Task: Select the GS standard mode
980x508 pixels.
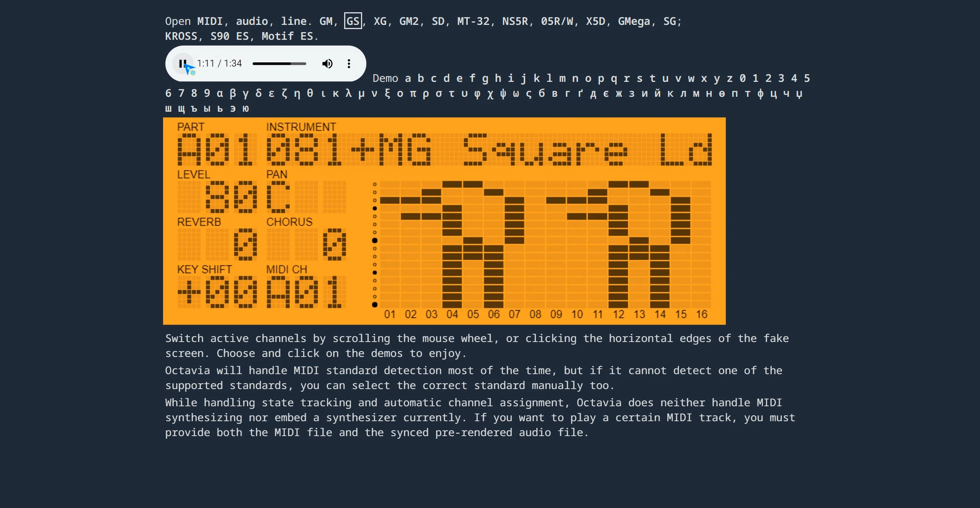Action: point(353,21)
